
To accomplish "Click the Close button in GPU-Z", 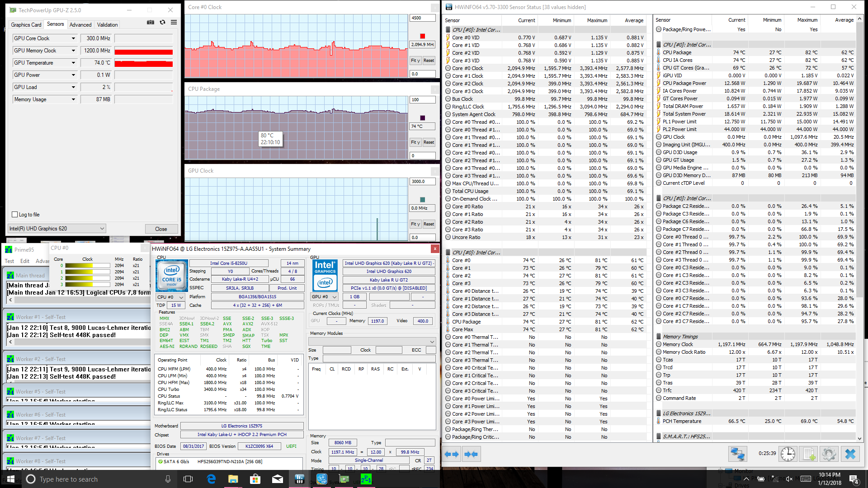I will (x=161, y=229).
